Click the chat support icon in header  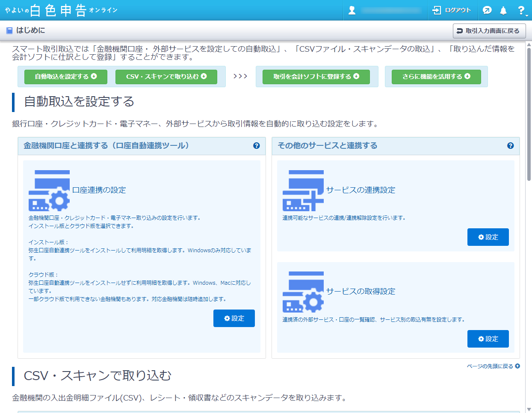click(x=487, y=10)
